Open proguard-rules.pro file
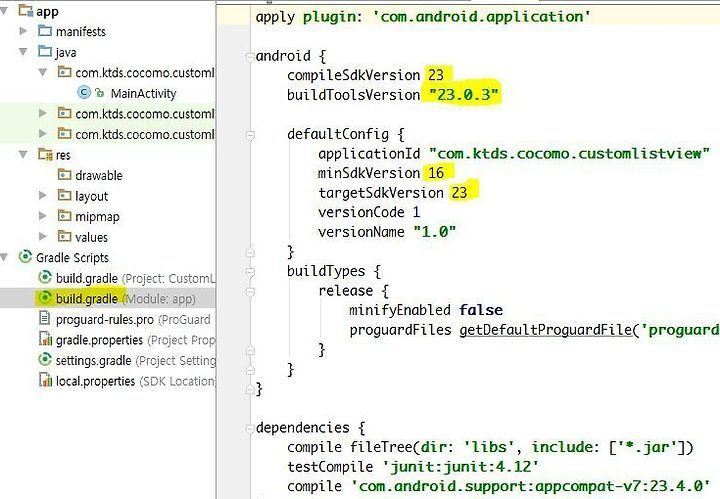Screen dimensions: 720x499 (133, 320)
